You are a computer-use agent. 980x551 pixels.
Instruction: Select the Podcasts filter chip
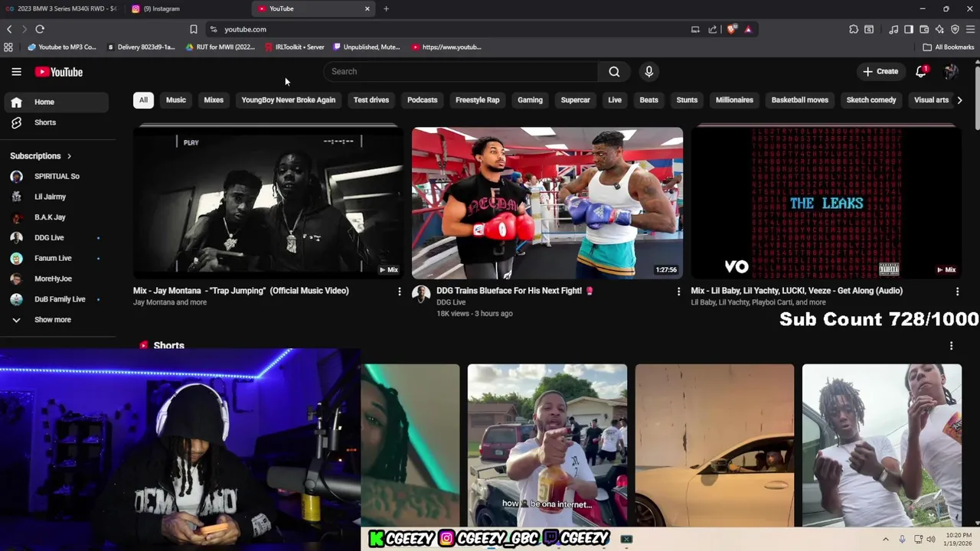coord(422,100)
